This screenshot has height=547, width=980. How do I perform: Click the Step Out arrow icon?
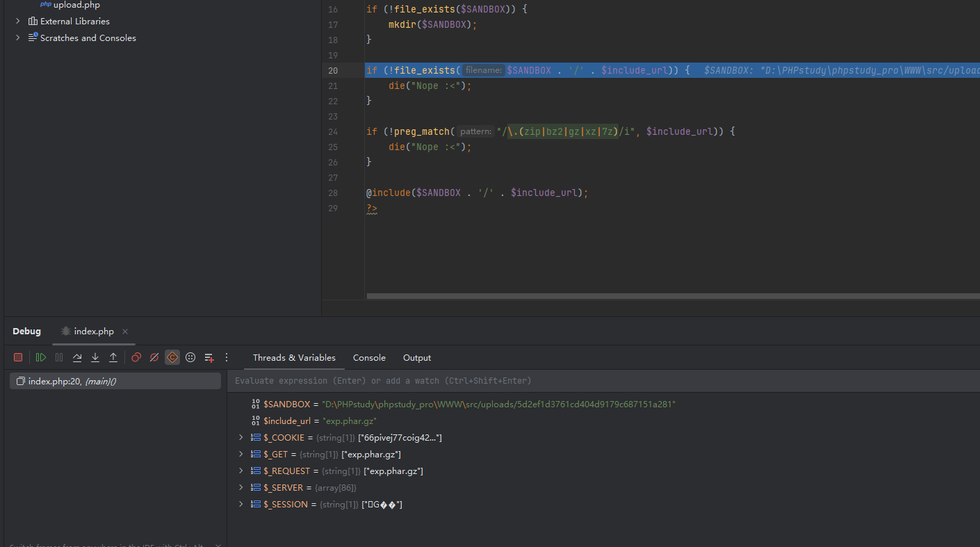pyautogui.click(x=113, y=357)
